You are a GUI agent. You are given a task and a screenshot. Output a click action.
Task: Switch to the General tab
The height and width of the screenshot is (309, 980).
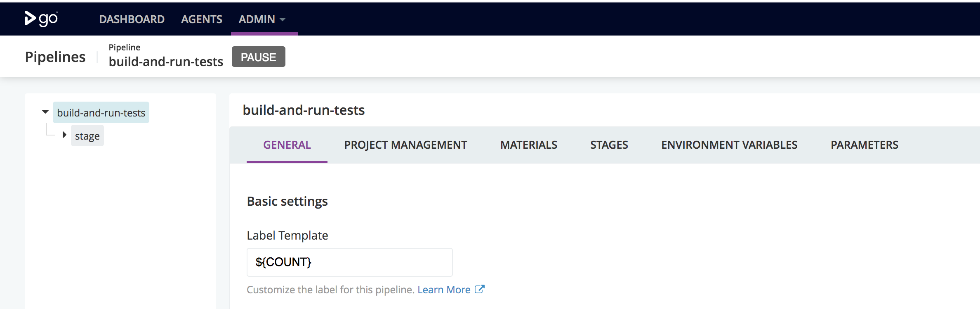[287, 145]
